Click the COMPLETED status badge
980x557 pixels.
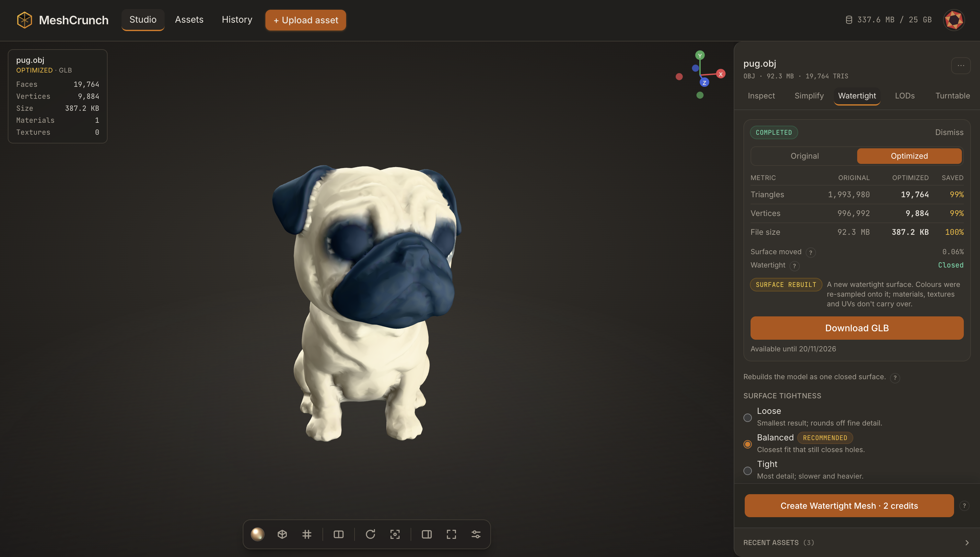[x=774, y=132]
